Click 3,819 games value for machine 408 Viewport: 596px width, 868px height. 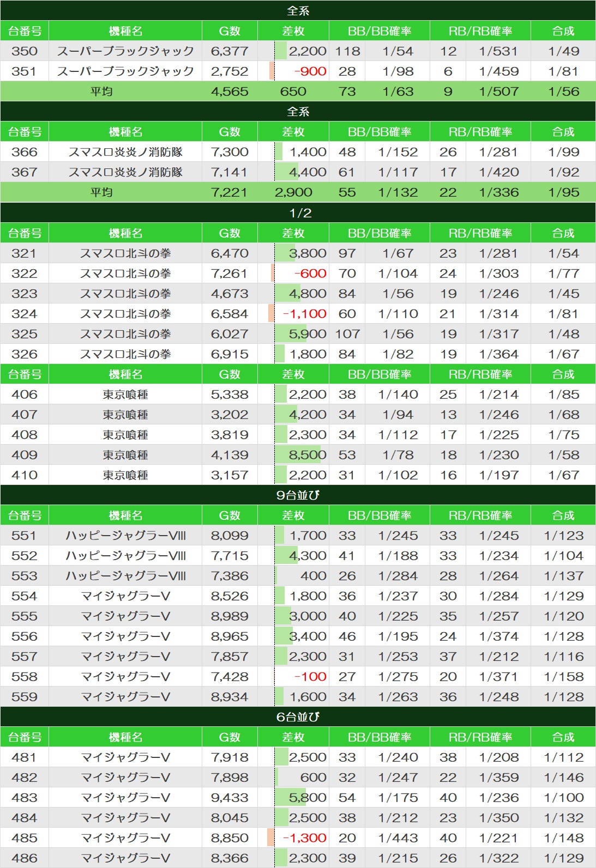tap(230, 435)
